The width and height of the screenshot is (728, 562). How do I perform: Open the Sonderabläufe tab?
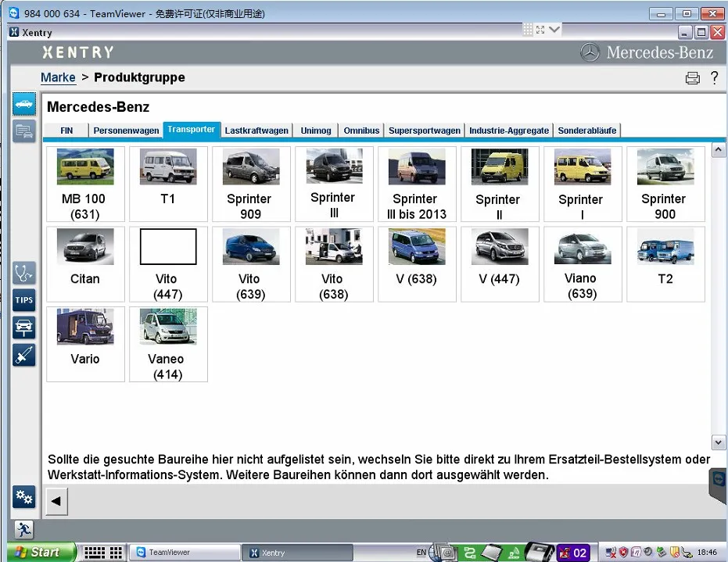click(x=586, y=131)
